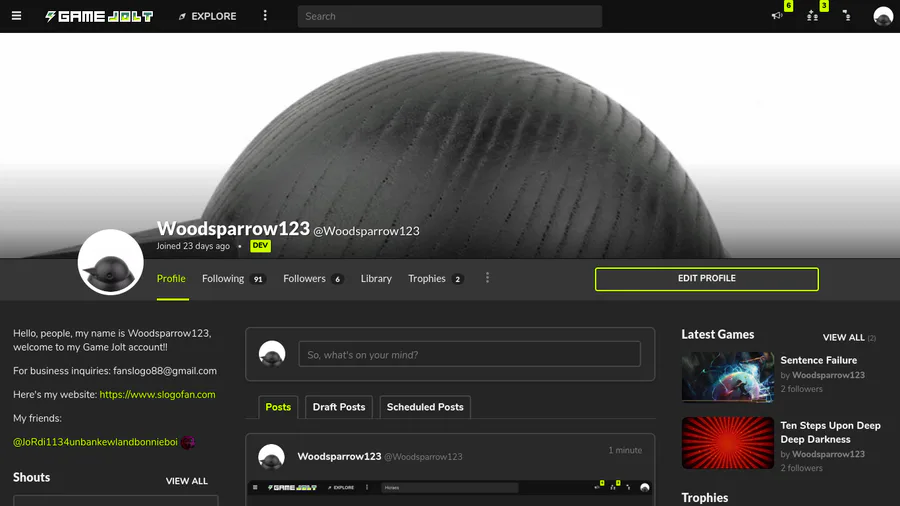Click the 'Joined 23 days ago' text
The width and height of the screenshot is (900, 506).
(x=193, y=246)
